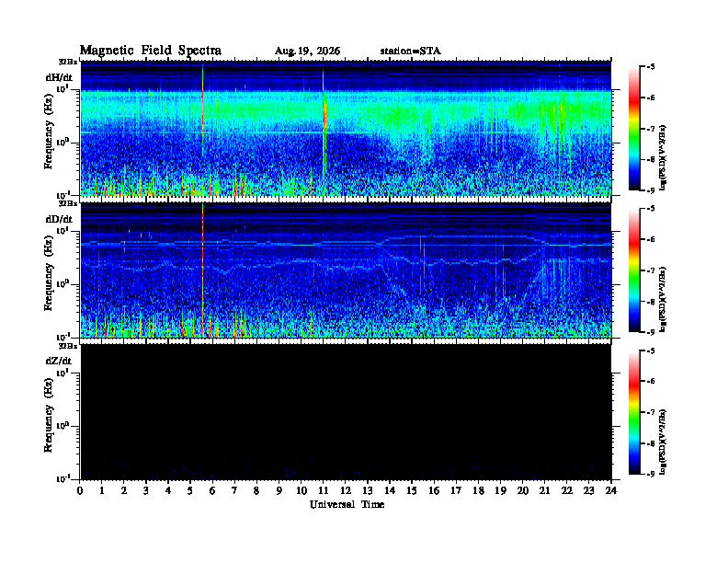Click the top color bar next to dH/dt
Image resolution: width=728 pixels, height=563 pixels.
[634, 129]
